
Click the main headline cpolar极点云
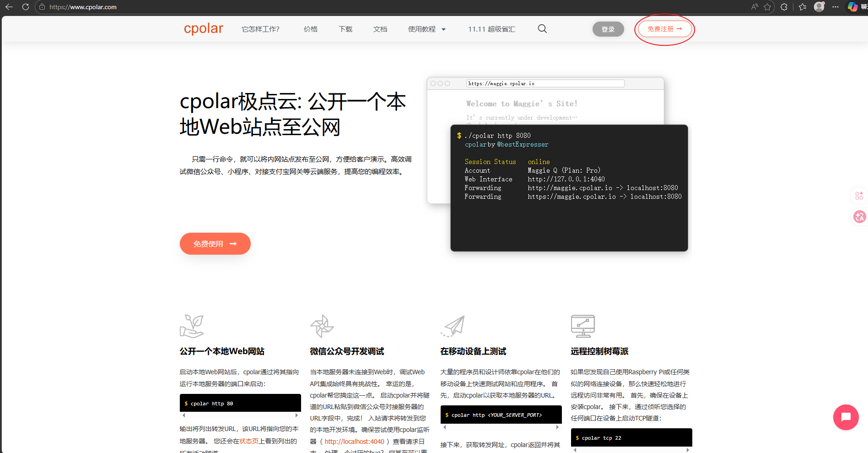(293, 114)
